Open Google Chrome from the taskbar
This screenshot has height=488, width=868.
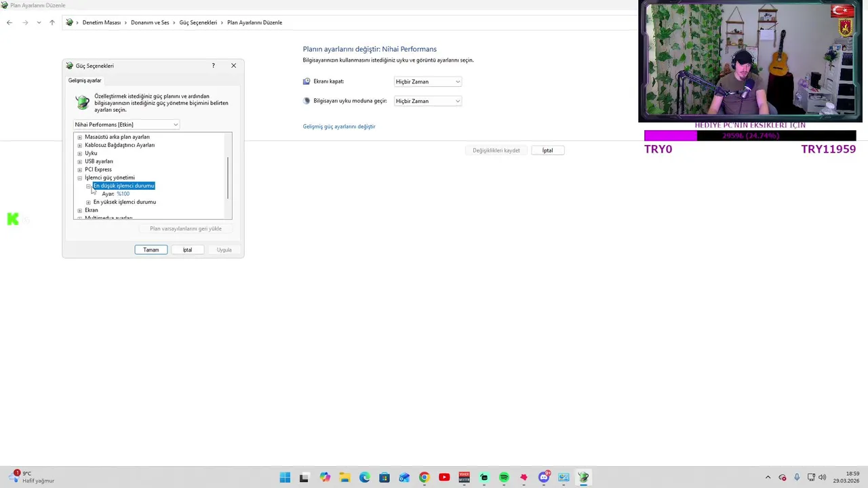pos(424,477)
